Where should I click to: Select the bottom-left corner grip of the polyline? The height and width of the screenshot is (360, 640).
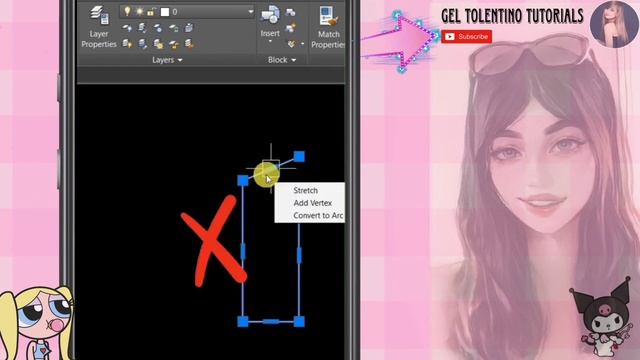[x=243, y=322]
